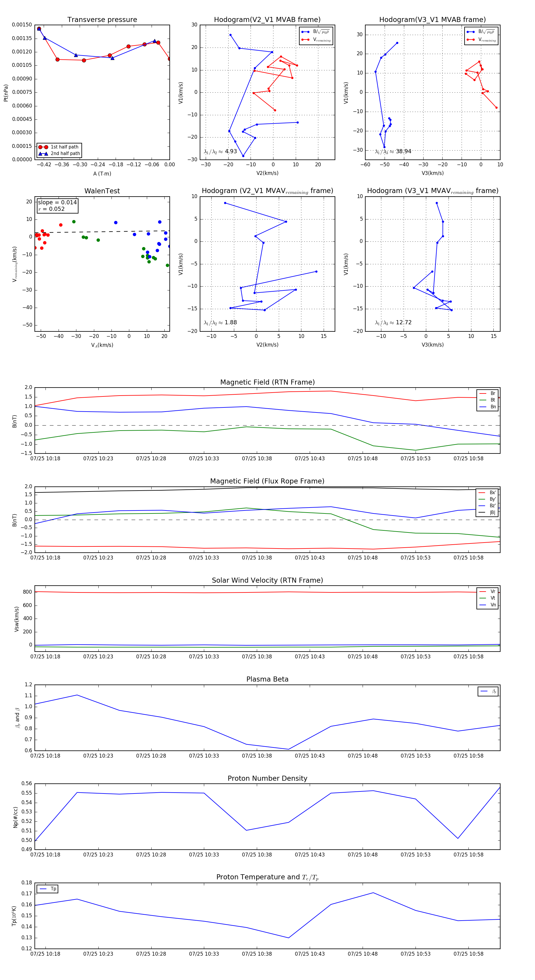This screenshot has height=980, width=535.
Task: Click the 'A (T·m)' x-axis label
Action: (x=102, y=174)
